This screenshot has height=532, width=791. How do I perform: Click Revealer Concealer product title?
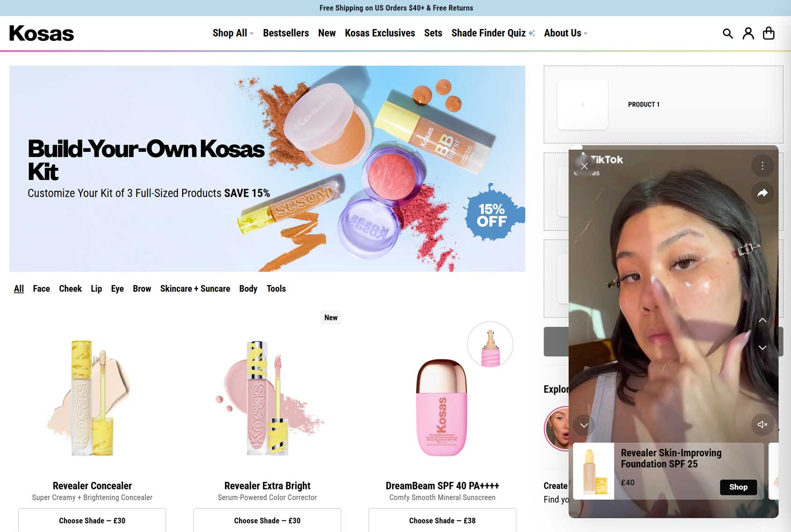[92, 486]
